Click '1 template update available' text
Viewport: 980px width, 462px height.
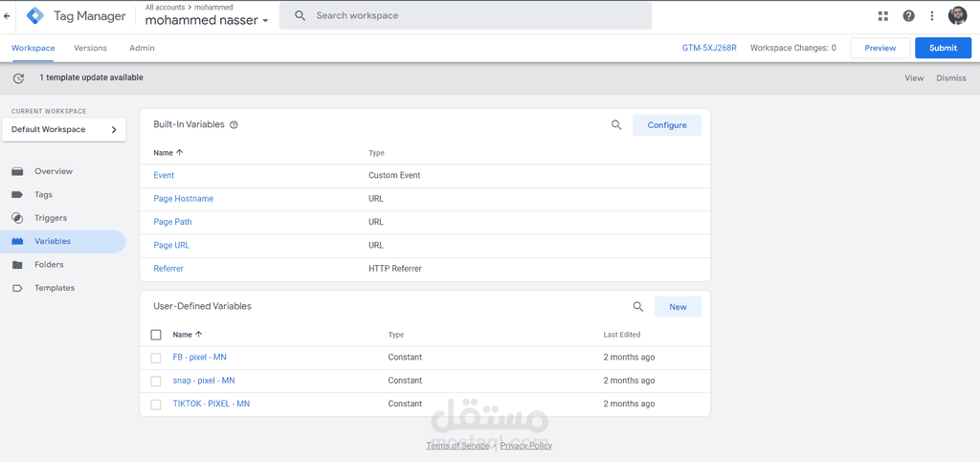point(91,78)
